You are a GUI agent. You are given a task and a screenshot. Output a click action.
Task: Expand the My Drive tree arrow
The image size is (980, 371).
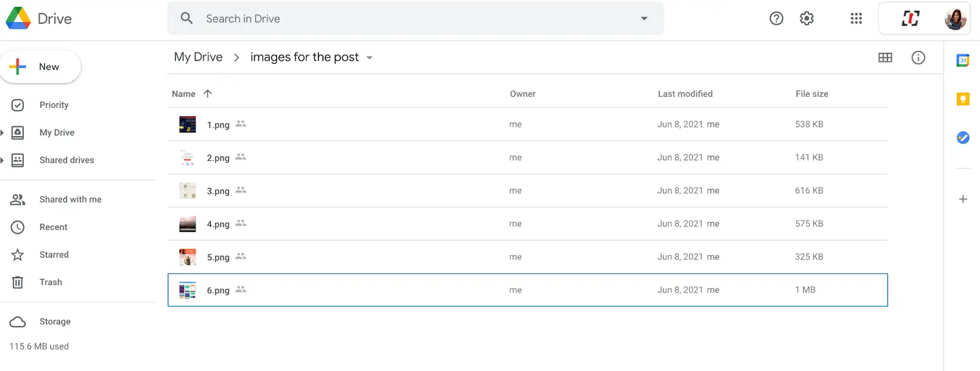tap(2, 132)
